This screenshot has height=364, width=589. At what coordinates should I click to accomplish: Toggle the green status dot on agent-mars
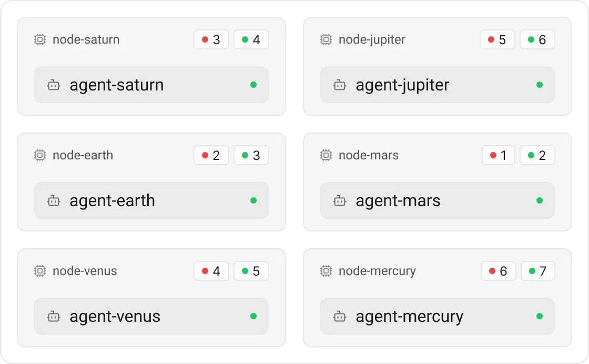coord(539,200)
